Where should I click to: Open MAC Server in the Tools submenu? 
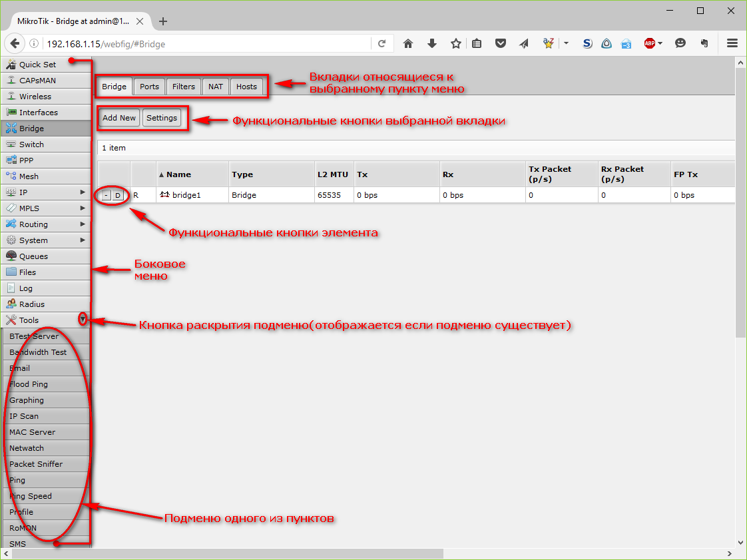point(46,431)
